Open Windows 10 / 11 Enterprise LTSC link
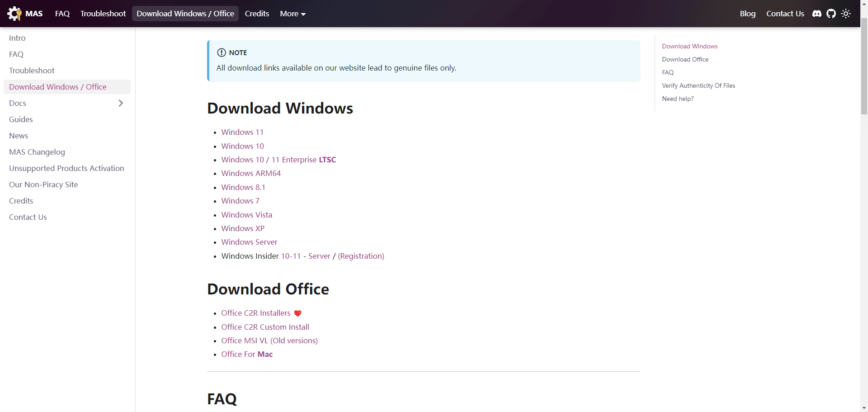The width and height of the screenshot is (868, 412). (x=278, y=160)
